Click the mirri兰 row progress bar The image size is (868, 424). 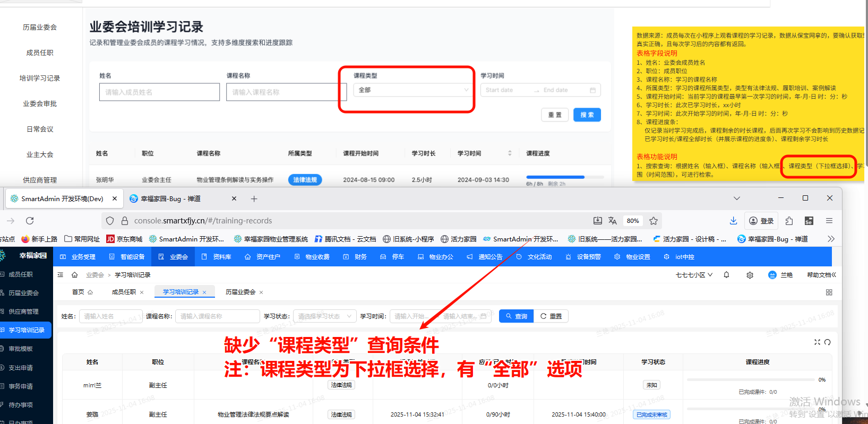coord(751,380)
